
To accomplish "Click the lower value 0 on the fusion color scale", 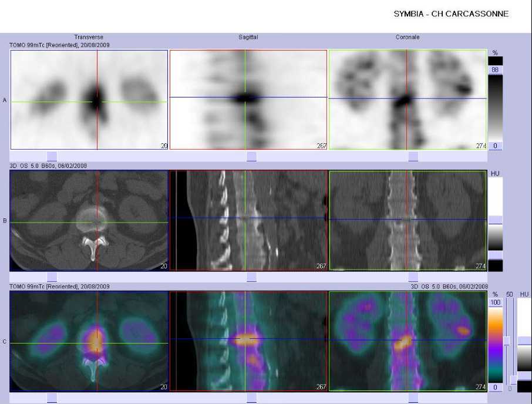I will [x=496, y=387].
